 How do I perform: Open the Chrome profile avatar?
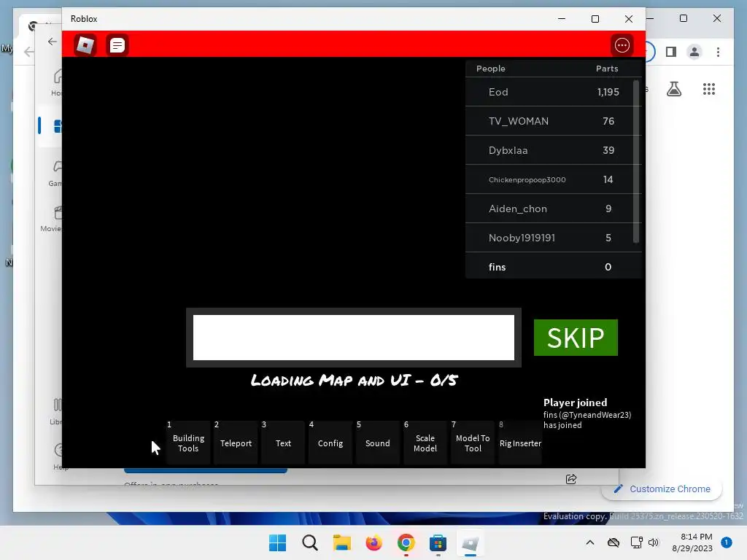(694, 52)
